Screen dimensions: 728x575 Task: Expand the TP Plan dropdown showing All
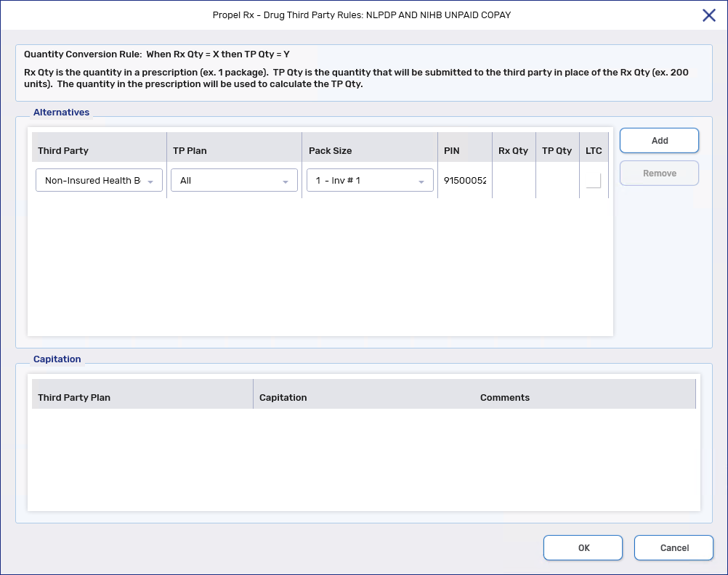pos(234,181)
